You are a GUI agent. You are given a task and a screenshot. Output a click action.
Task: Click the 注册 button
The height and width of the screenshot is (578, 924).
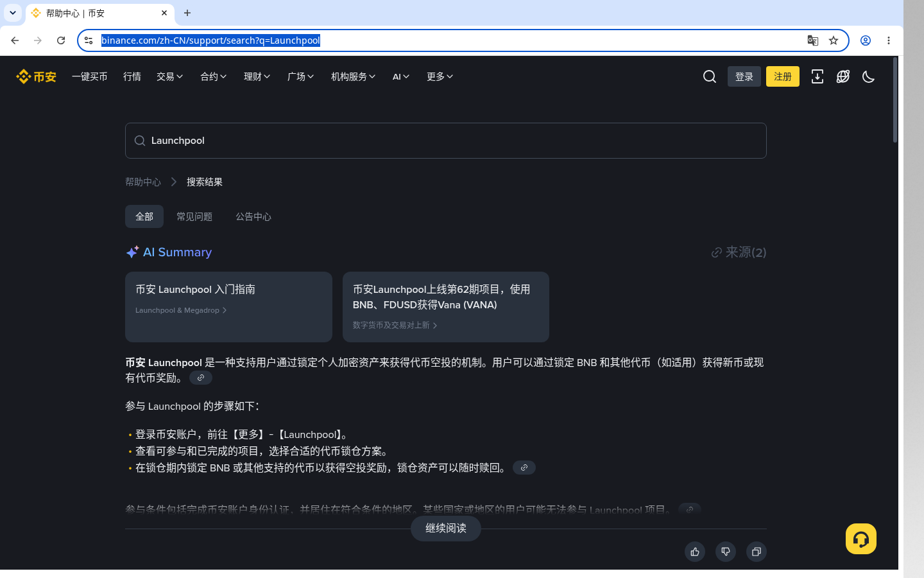click(x=783, y=76)
